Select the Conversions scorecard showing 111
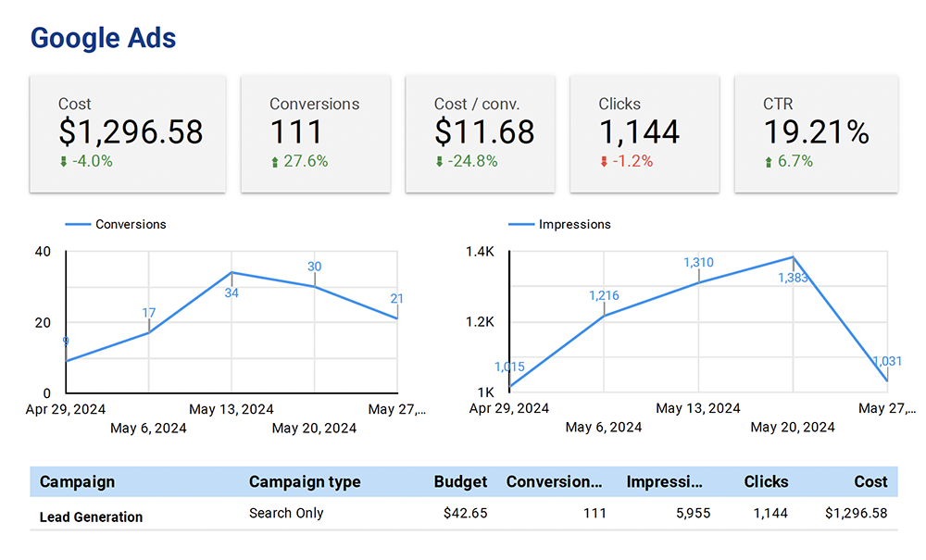 pyautogui.click(x=316, y=133)
